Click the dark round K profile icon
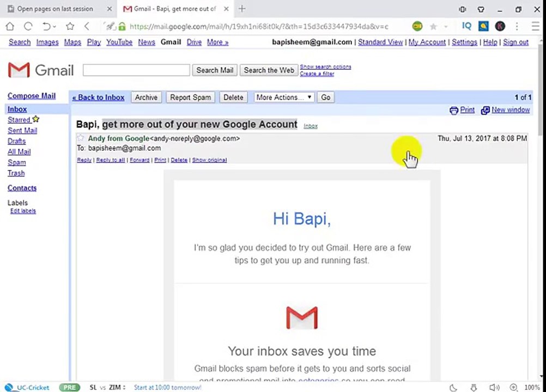Viewport: 546px width, 392px height. coord(500,26)
